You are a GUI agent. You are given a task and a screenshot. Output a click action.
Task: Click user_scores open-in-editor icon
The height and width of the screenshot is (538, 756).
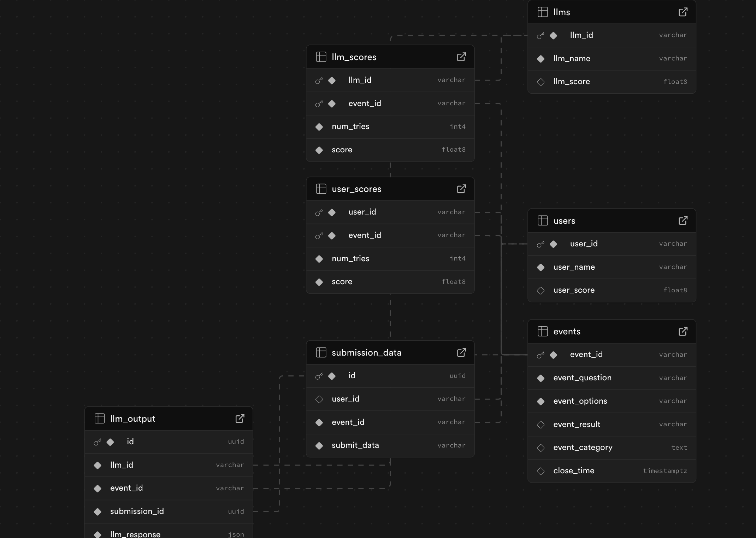click(x=461, y=189)
